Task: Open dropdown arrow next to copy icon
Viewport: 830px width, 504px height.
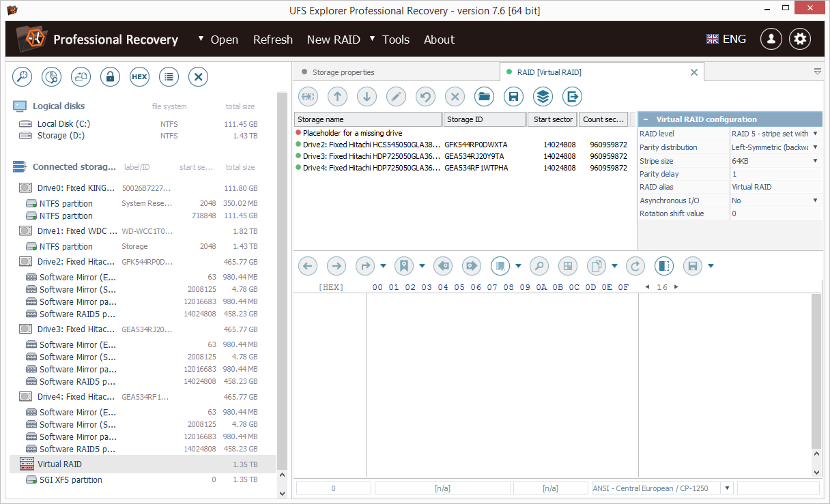Action: [614, 266]
